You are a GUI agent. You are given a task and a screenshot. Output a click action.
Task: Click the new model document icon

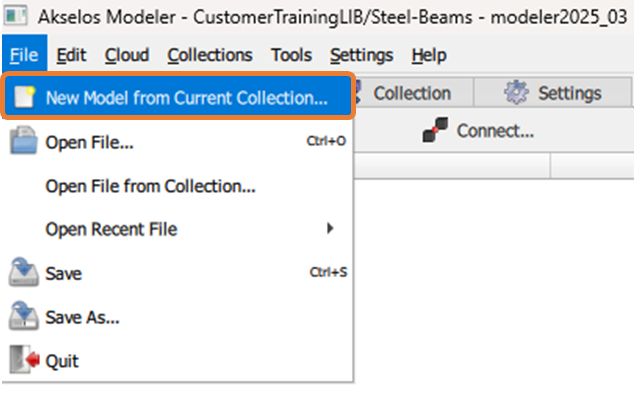(x=24, y=97)
